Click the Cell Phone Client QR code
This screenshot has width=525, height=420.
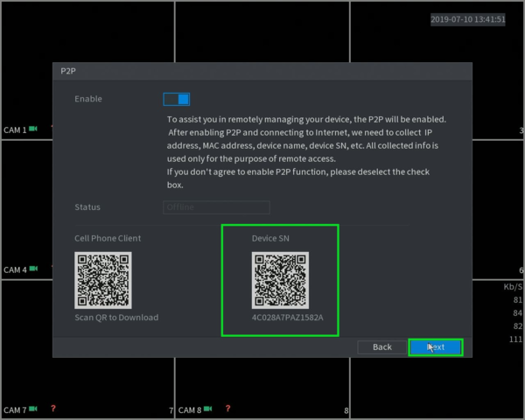click(103, 280)
